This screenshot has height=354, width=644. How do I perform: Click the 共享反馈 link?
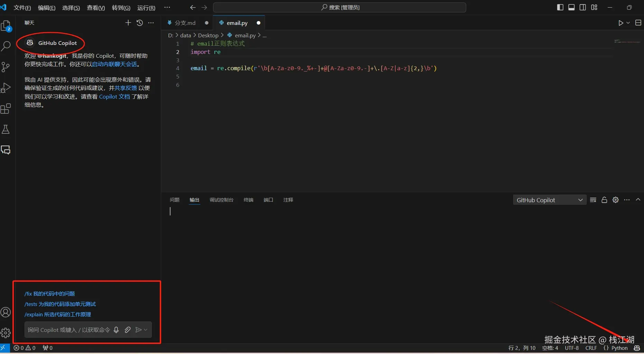126,88
